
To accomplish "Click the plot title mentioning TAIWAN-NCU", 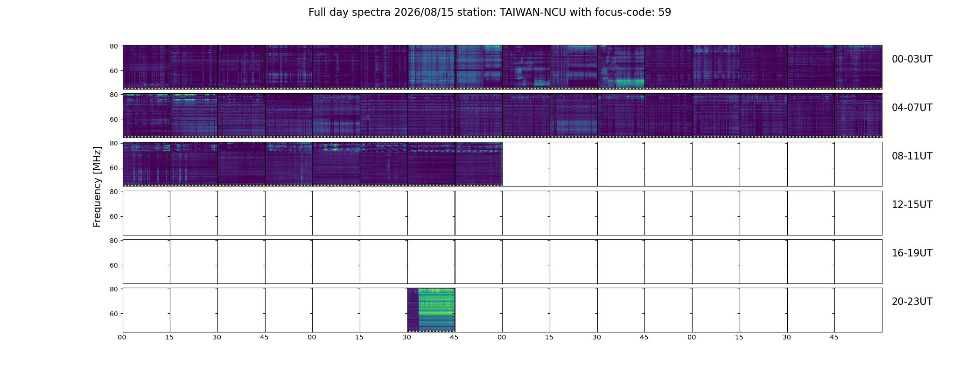I will click(490, 13).
